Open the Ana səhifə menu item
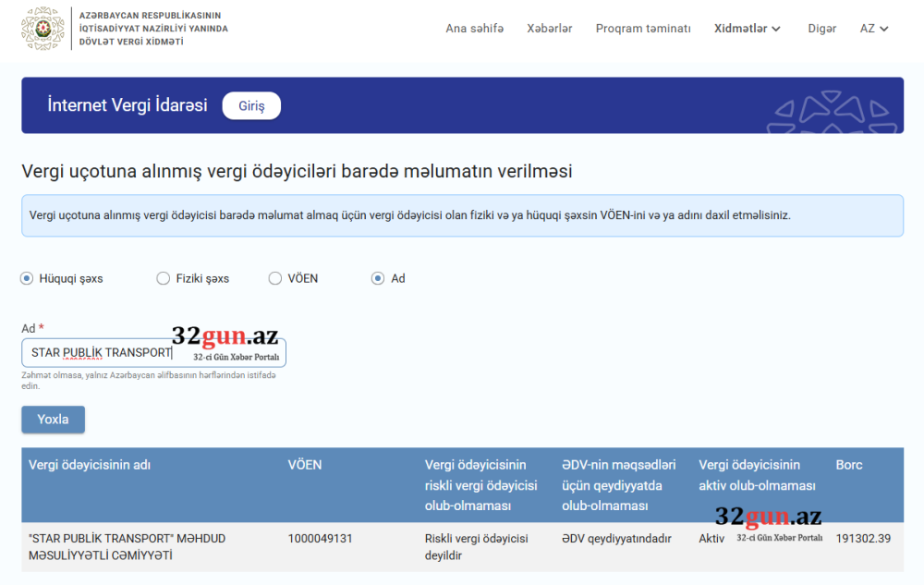Viewport: 924px width, 585px height. (x=474, y=29)
